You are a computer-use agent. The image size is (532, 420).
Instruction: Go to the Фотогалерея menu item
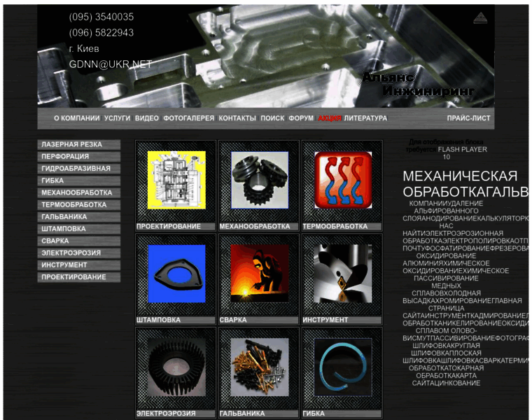tap(188, 118)
